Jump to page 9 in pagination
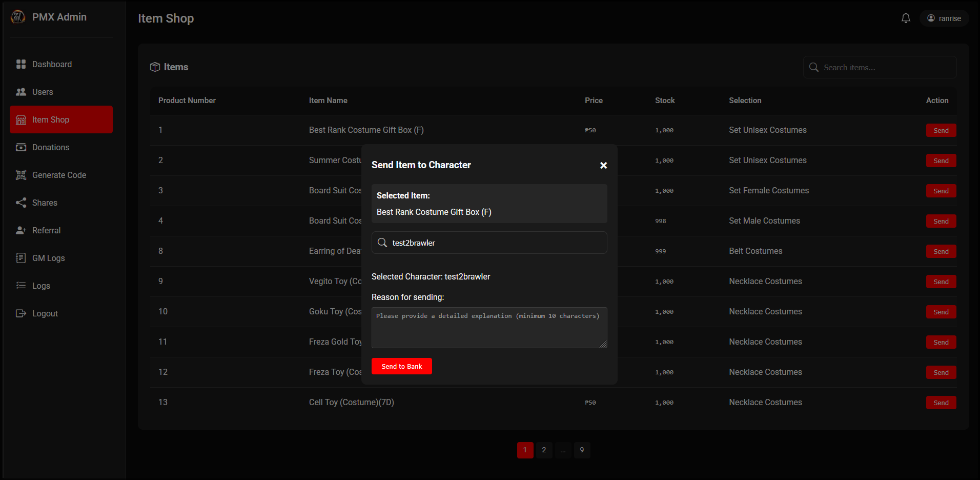The width and height of the screenshot is (980, 480). click(x=582, y=450)
